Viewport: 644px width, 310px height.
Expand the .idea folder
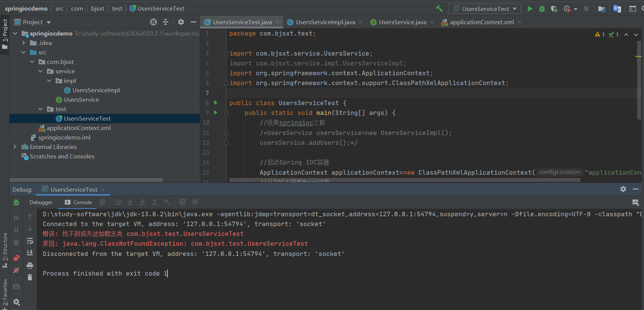(23, 43)
